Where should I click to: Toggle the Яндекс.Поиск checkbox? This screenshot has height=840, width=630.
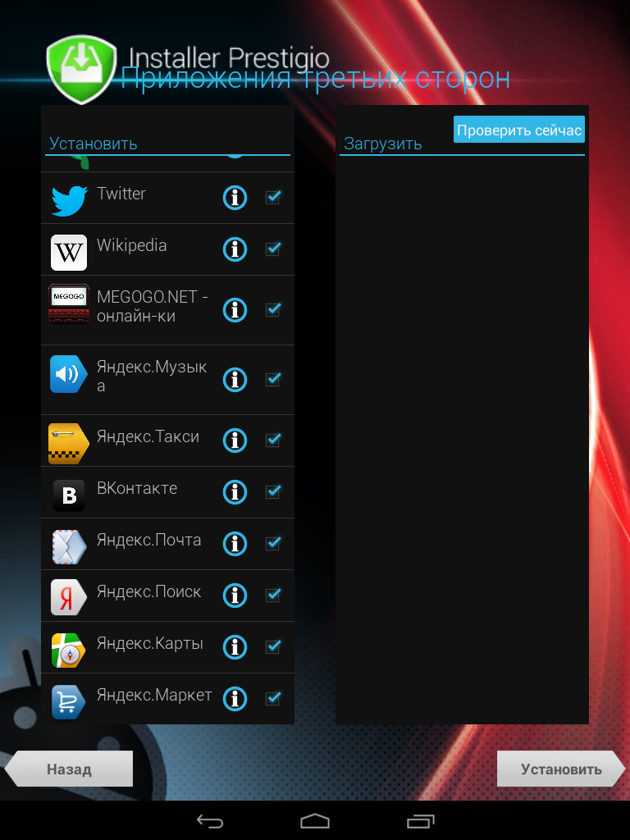point(273,595)
